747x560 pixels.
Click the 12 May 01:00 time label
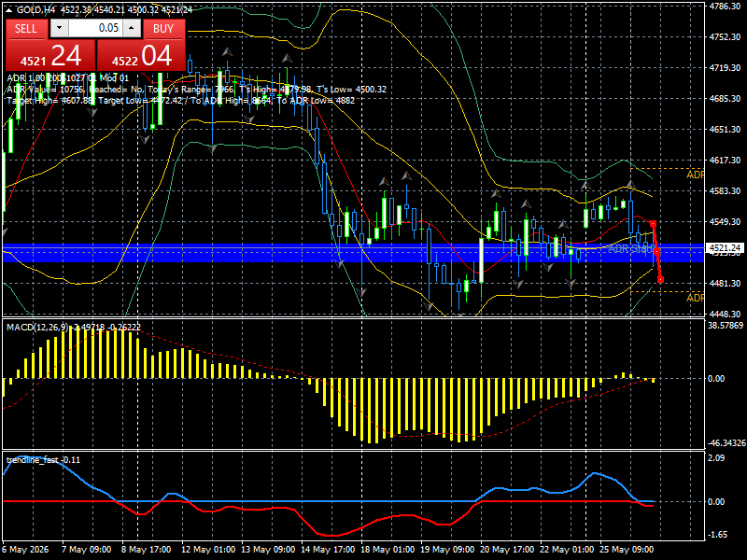coord(208,550)
